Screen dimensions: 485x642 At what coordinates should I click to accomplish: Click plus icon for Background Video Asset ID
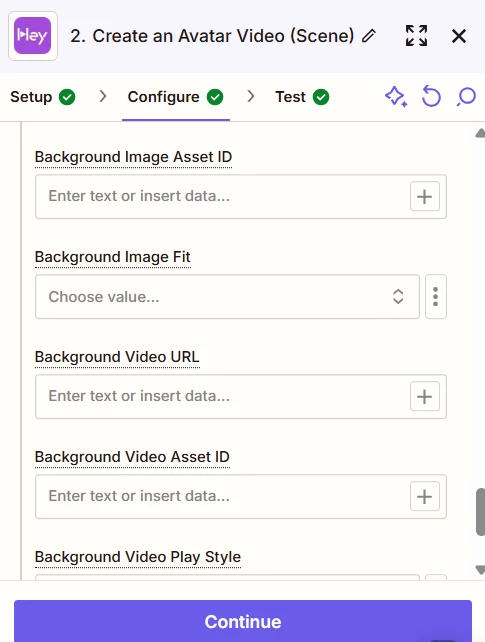[x=425, y=496]
